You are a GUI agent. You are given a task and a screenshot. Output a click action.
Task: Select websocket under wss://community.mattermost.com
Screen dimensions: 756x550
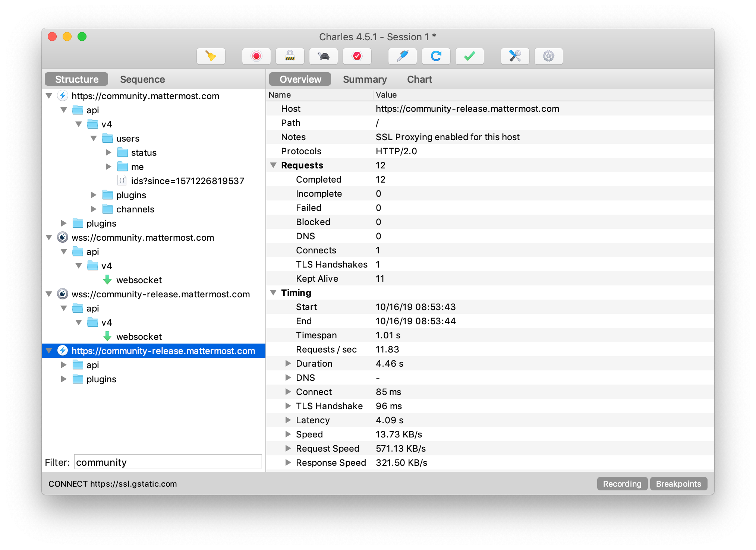[x=139, y=280]
